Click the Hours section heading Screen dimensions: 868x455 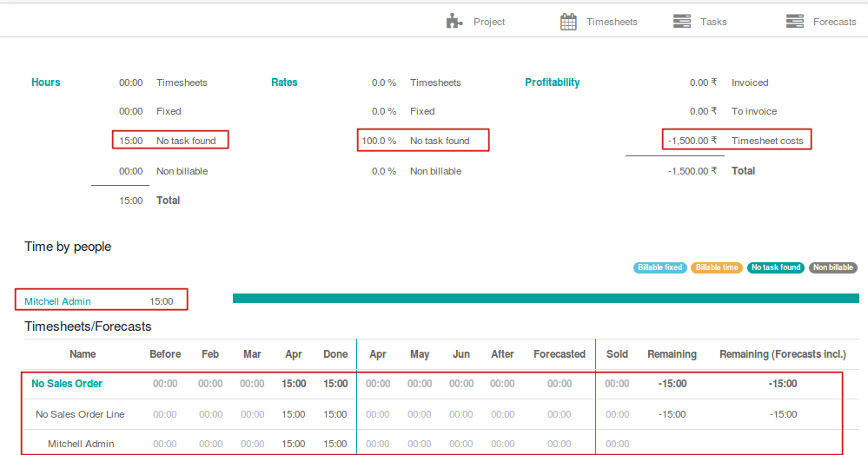click(x=46, y=82)
